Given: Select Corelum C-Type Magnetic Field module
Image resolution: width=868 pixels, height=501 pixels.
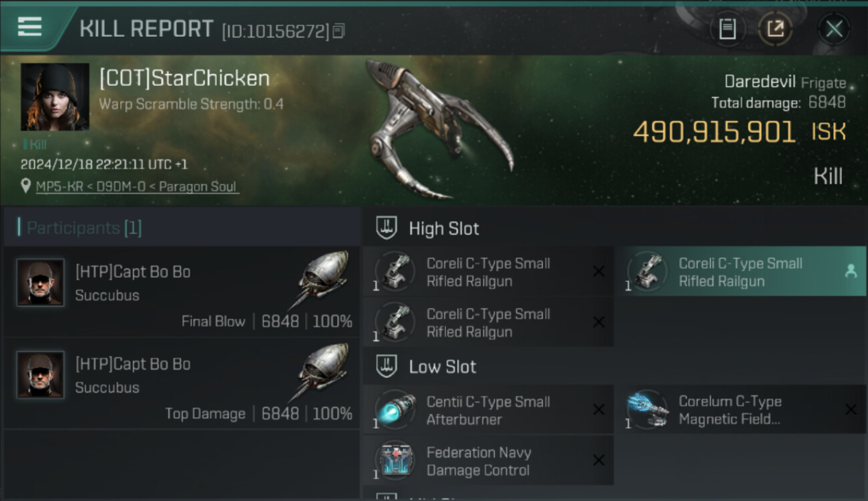Looking at the screenshot, I should tap(740, 410).
